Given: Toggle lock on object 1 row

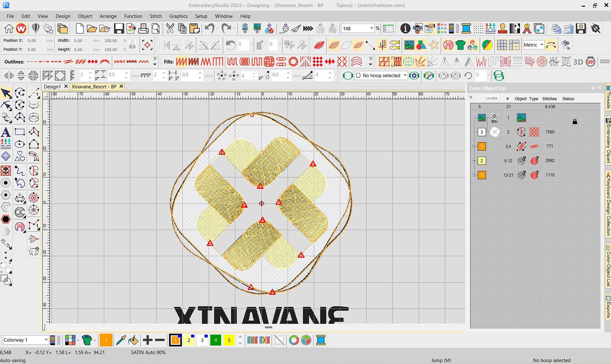Looking at the screenshot, I should [x=575, y=122].
